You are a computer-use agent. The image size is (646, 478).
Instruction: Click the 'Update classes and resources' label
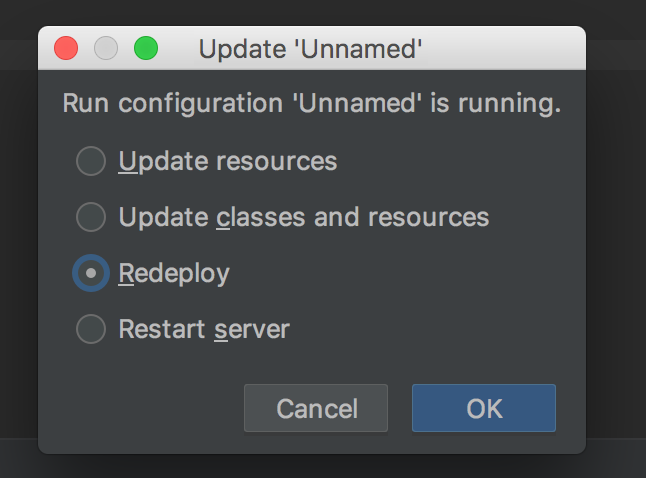pos(304,217)
